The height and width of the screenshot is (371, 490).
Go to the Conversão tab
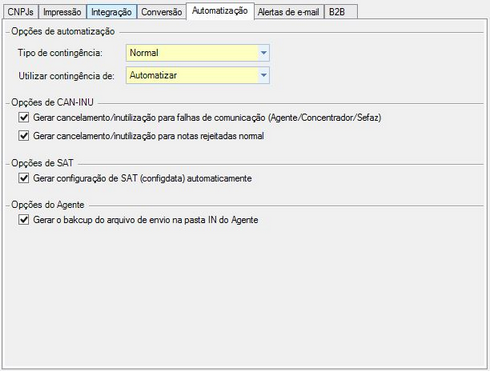click(x=162, y=12)
